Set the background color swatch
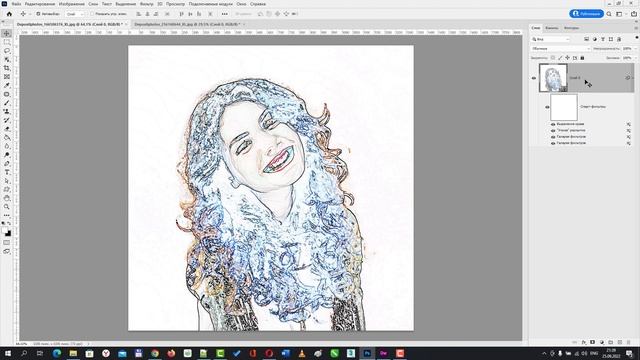 click(x=9, y=234)
